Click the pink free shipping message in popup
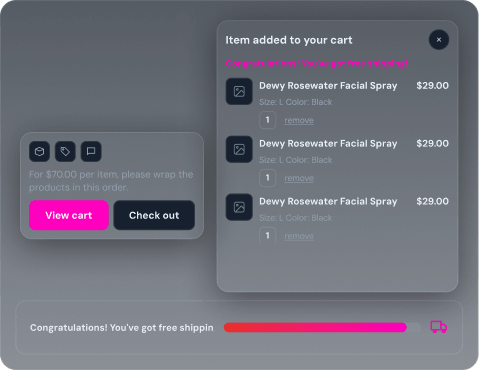The height and width of the screenshot is (370, 479). click(x=317, y=64)
